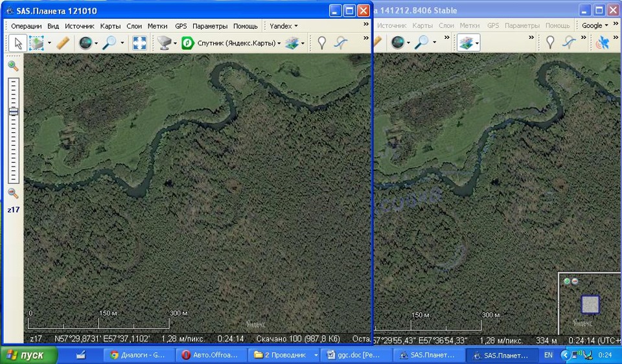Screen dimensions: 622x364
Task: Open the Спутник (Яндекс.Карты) map selector
Action: [x=231, y=43]
